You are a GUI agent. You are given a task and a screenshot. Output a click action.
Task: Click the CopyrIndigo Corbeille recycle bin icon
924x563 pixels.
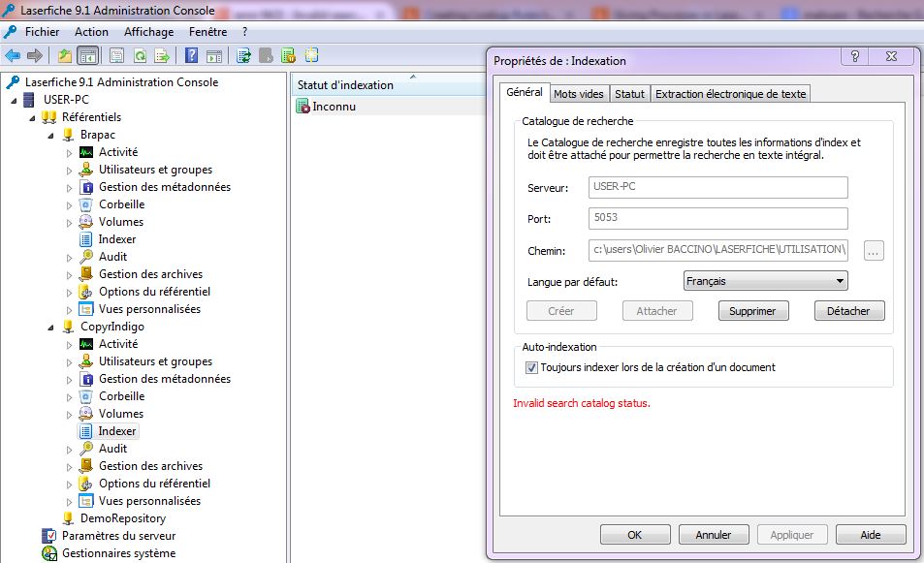click(86, 396)
